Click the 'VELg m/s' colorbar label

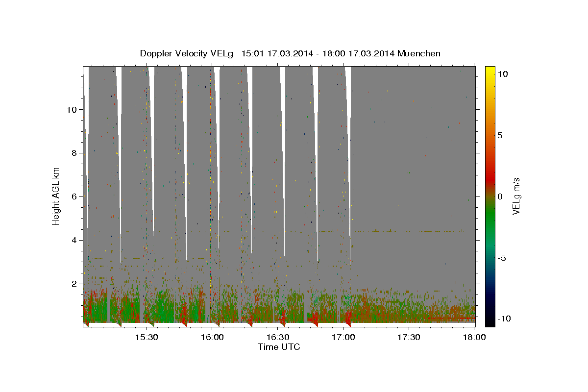coord(516,196)
